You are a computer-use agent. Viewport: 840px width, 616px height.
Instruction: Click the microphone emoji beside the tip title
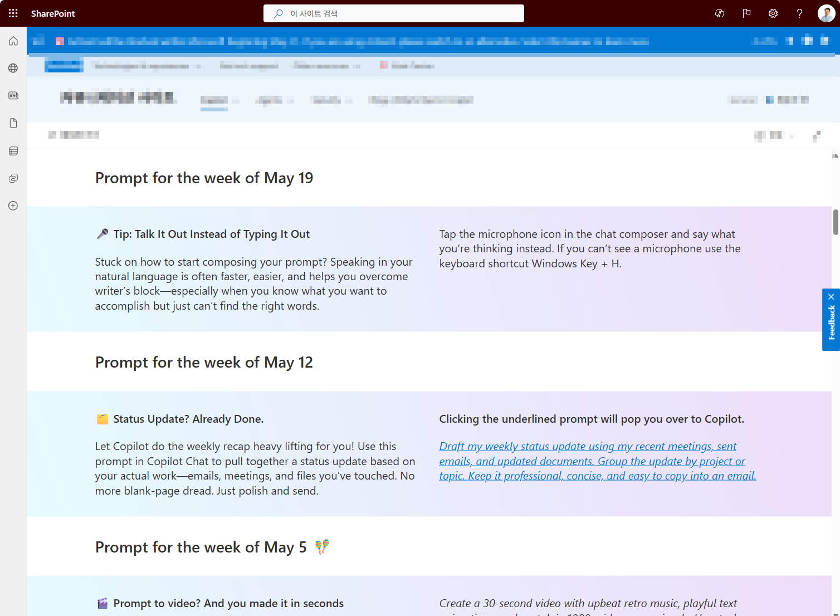[x=102, y=234]
